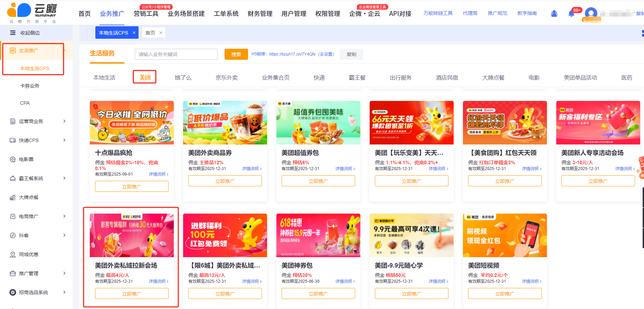
Task: Click the 教学指南 header link
Action: pos(527,13)
